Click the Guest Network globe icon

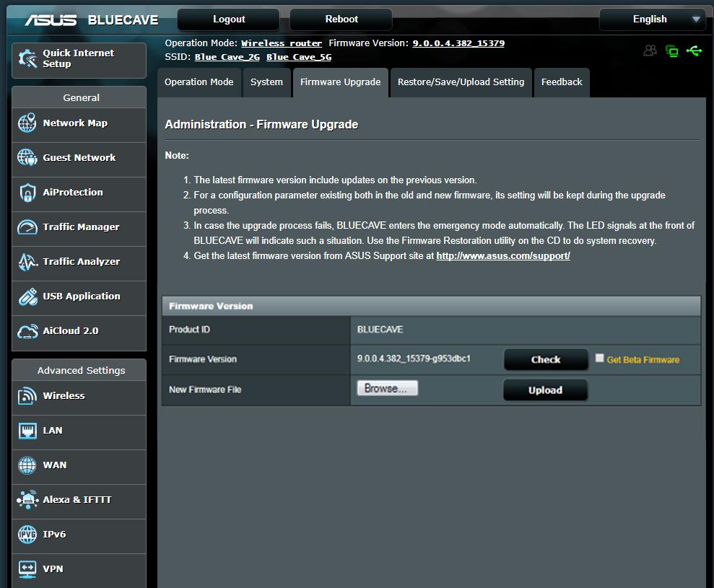pyautogui.click(x=27, y=157)
